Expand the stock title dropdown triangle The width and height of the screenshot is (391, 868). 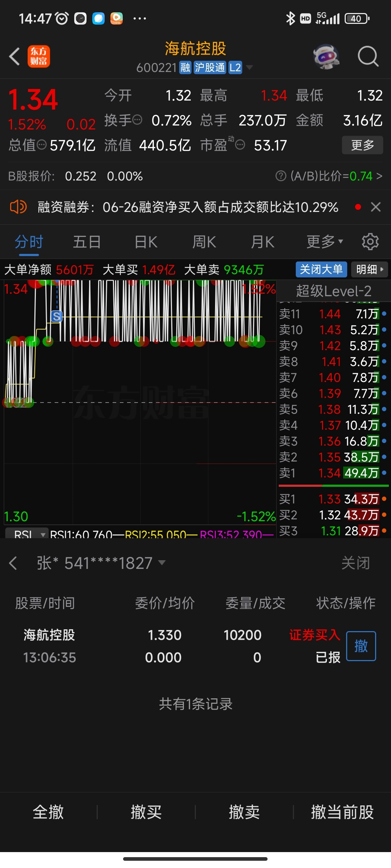[x=249, y=67]
